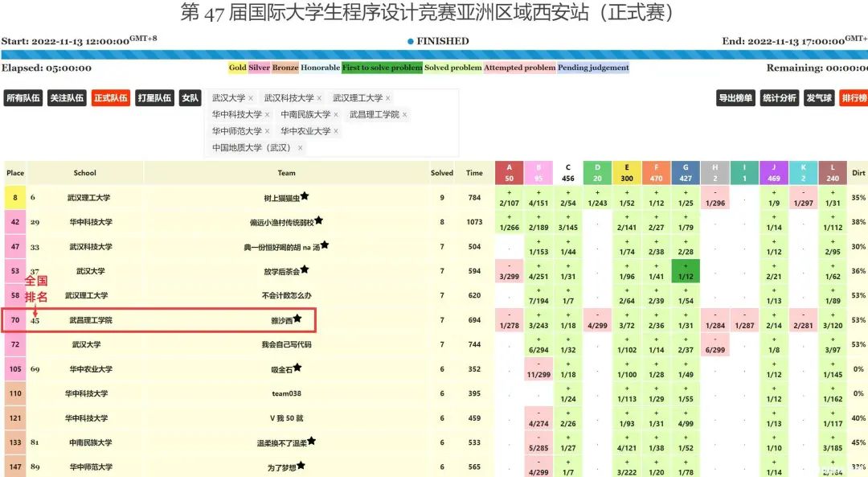Remove the 中国地质大学（武汉） filter tag
This screenshot has height=477, width=868.
(301, 148)
